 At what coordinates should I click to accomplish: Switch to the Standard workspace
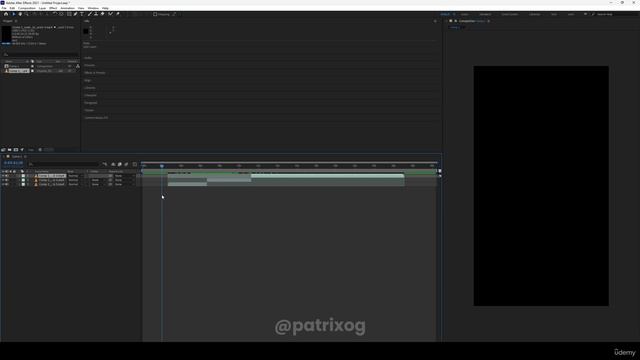(485, 14)
